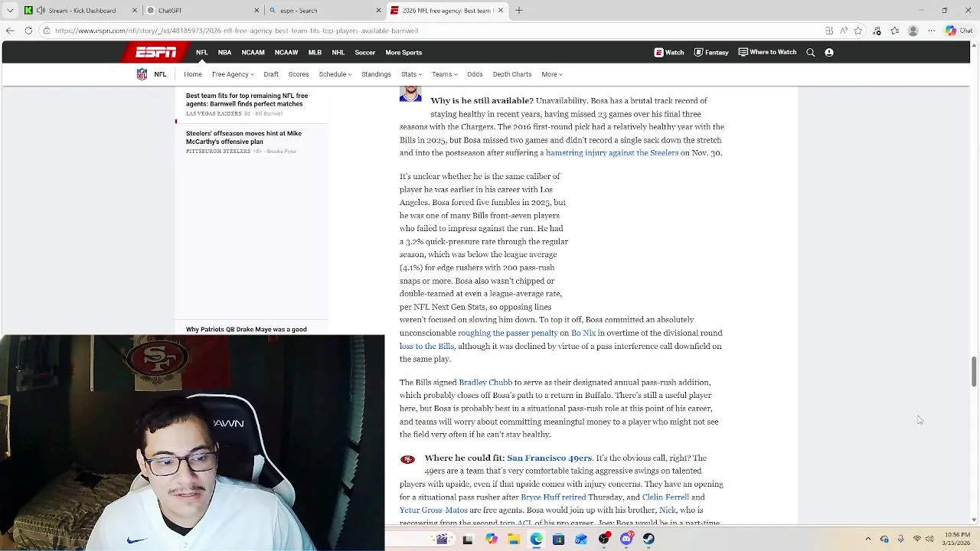Open the Standings link in the NFL subnav

376,74
